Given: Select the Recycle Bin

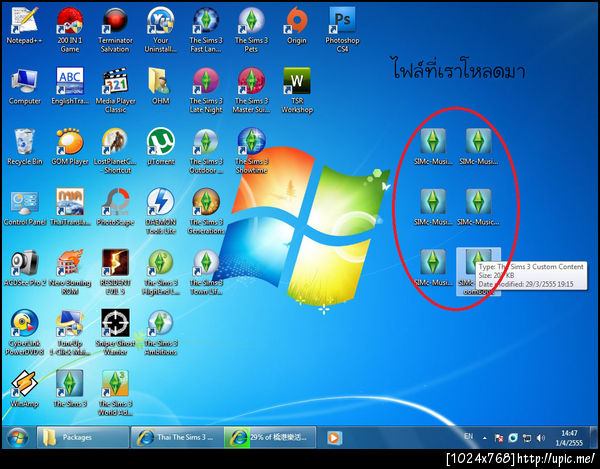Looking at the screenshot, I should point(24,147).
